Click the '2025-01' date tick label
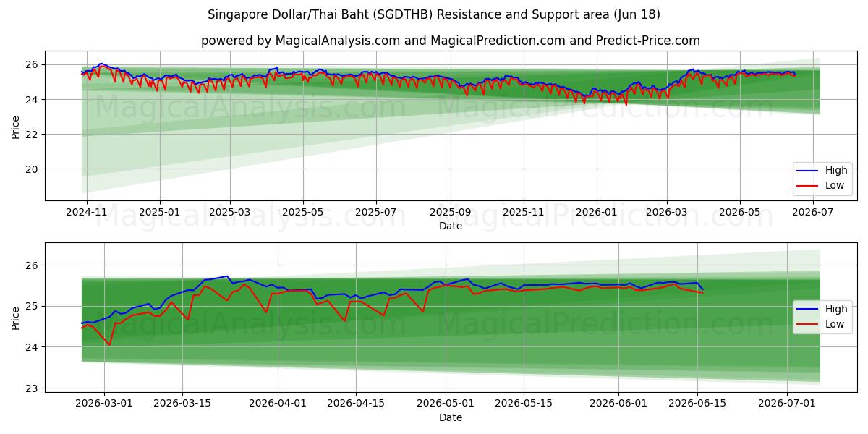Screen dimensions: 868x434 tap(159, 213)
